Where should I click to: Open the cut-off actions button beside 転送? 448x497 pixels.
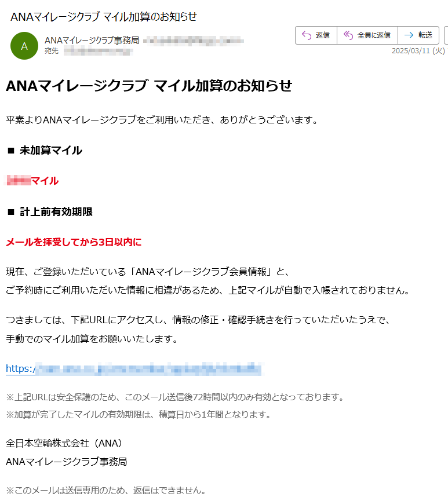(x=446, y=35)
